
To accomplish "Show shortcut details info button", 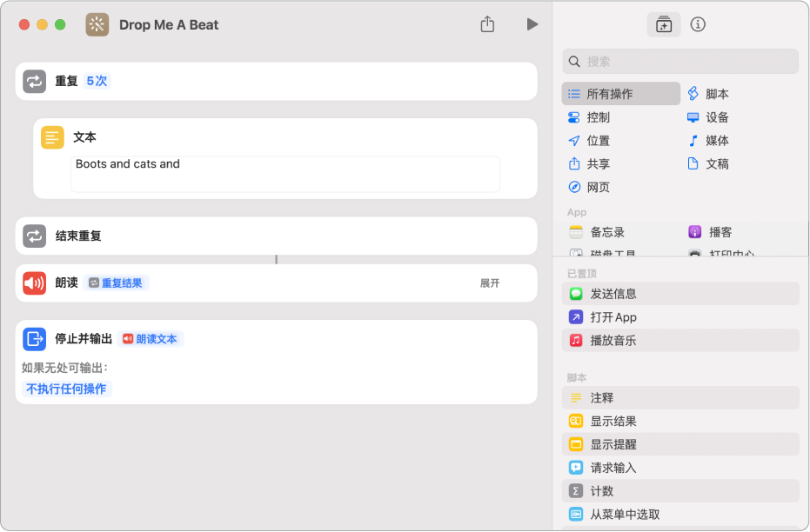I will [698, 24].
